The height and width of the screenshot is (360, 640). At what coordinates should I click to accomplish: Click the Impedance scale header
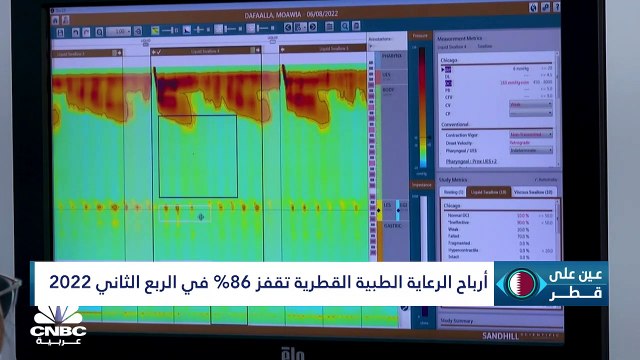point(421,185)
